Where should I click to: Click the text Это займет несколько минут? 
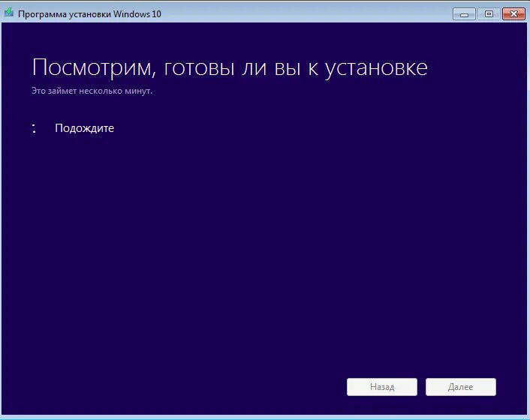coord(92,91)
